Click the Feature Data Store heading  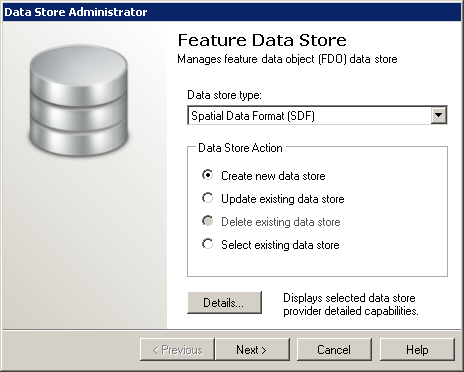click(x=262, y=40)
